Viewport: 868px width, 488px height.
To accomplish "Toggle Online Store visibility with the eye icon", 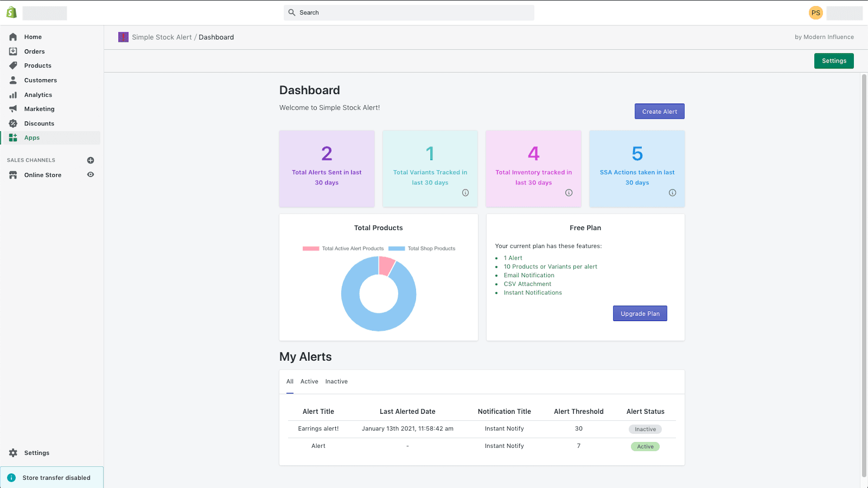I will tap(91, 175).
